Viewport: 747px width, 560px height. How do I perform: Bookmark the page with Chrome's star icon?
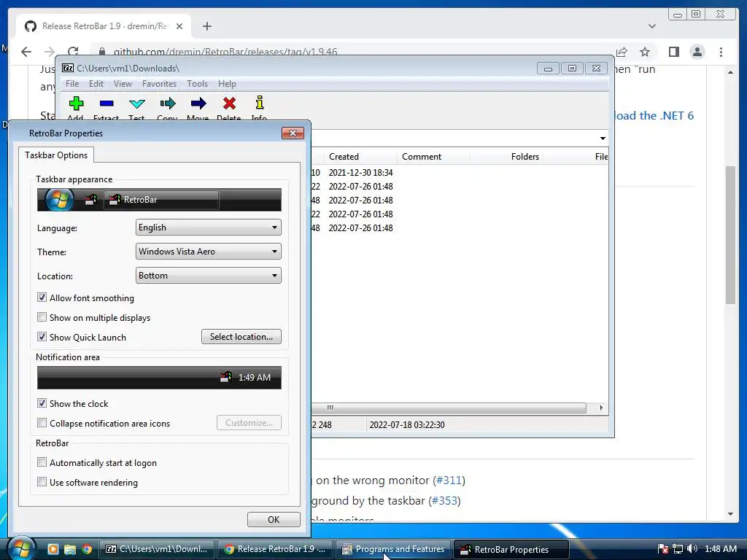coord(645,52)
